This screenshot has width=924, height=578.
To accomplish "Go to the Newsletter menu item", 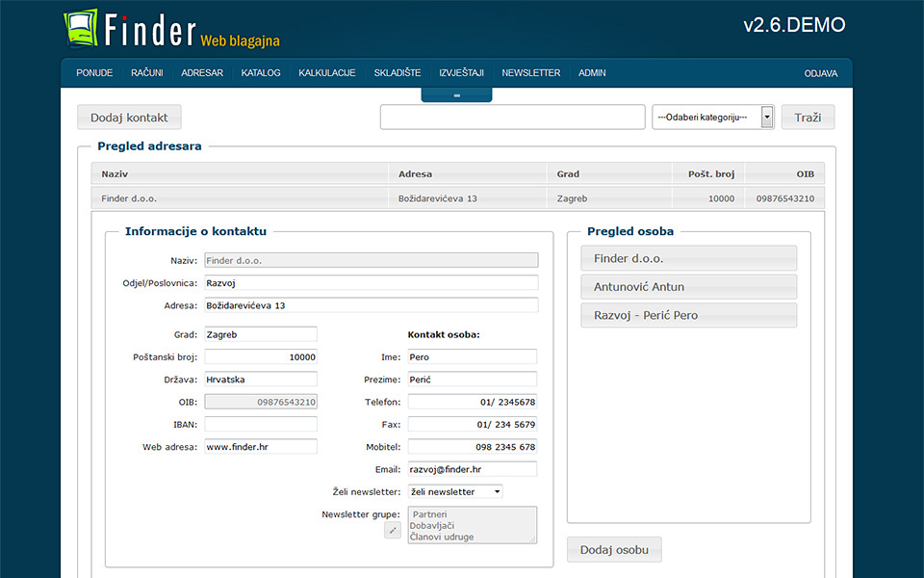I will [x=530, y=73].
